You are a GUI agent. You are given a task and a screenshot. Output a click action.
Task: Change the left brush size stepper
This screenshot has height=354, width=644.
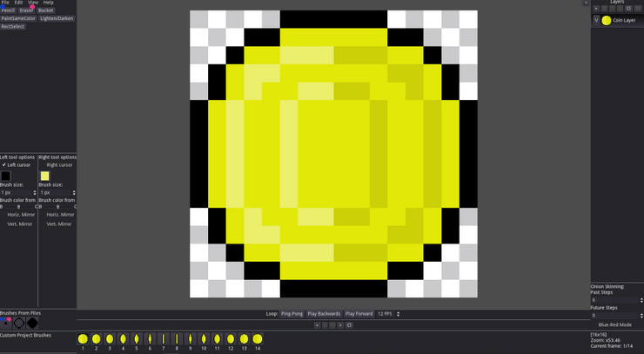click(x=35, y=192)
